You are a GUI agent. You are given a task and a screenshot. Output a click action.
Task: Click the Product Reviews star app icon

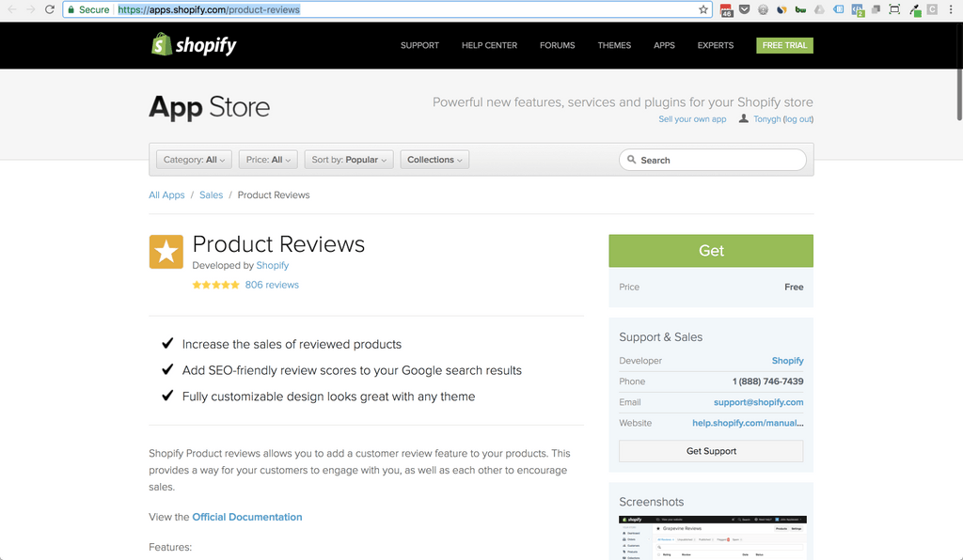[166, 252]
